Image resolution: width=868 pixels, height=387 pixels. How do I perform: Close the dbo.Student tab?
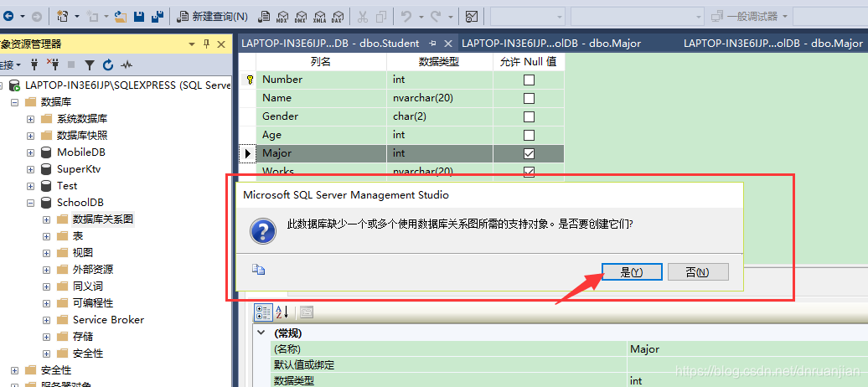pyautogui.click(x=448, y=44)
